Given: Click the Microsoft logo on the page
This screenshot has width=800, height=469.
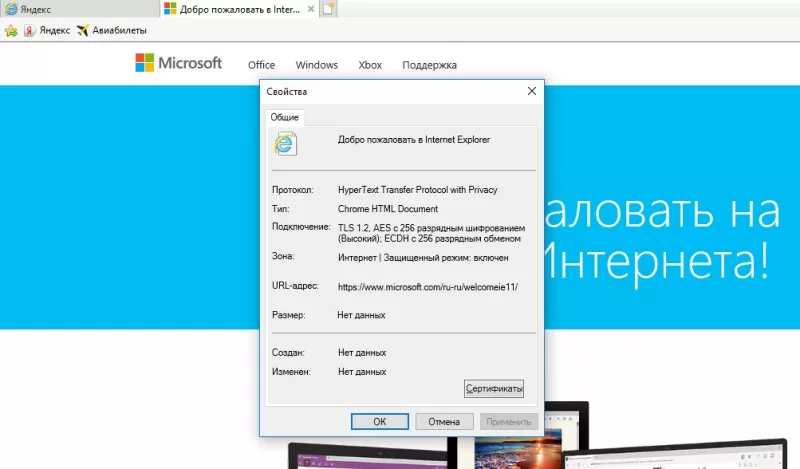Looking at the screenshot, I should (179, 63).
